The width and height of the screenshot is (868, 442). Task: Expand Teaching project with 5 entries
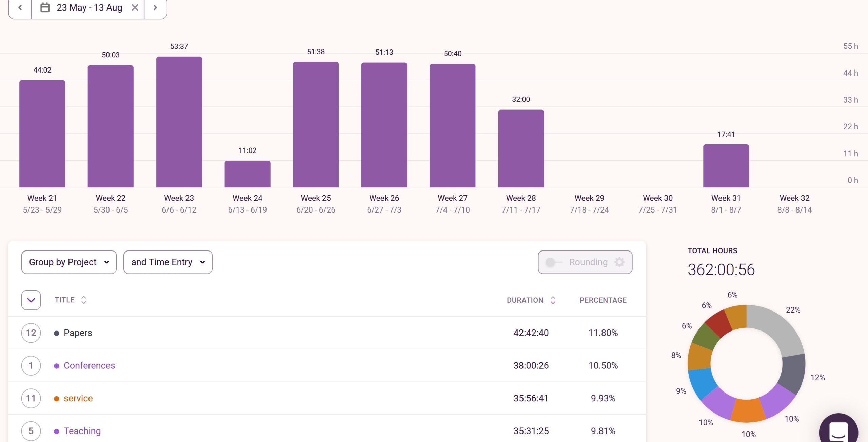coord(31,431)
